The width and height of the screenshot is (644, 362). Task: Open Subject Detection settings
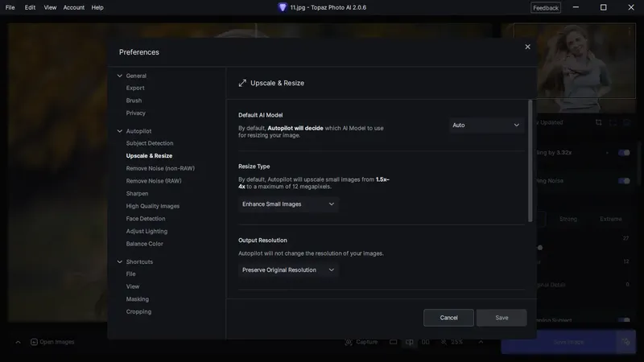point(150,143)
